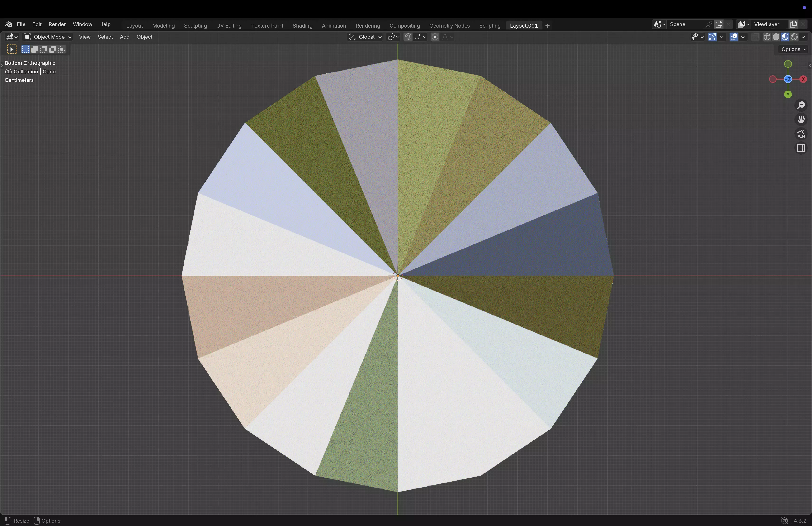Select rendered viewport shading

pyautogui.click(x=794, y=37)
